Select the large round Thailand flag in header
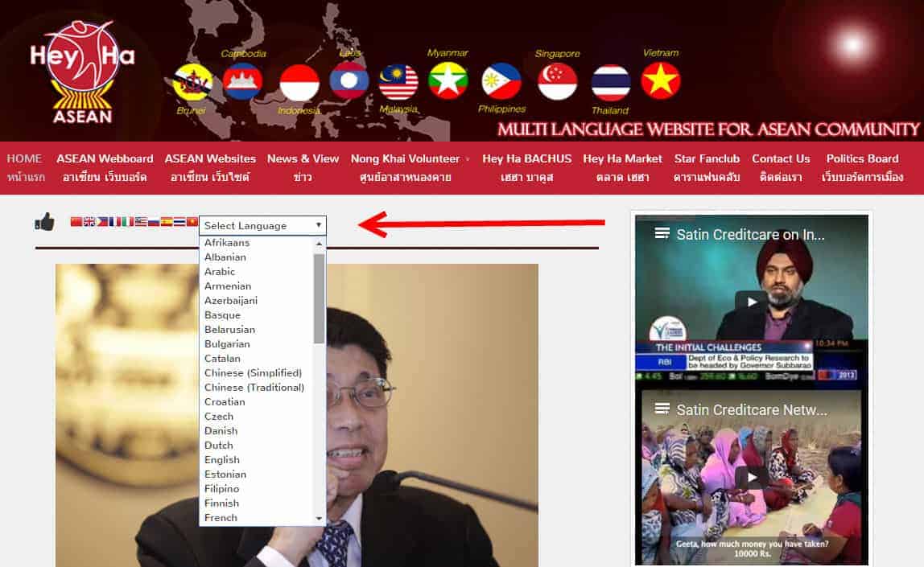 coord(611,82)
